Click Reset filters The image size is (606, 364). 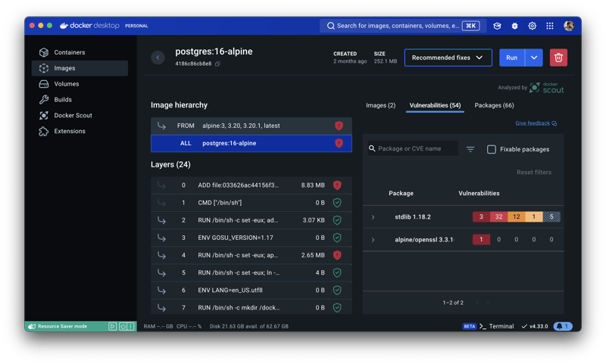click(534, 172)
